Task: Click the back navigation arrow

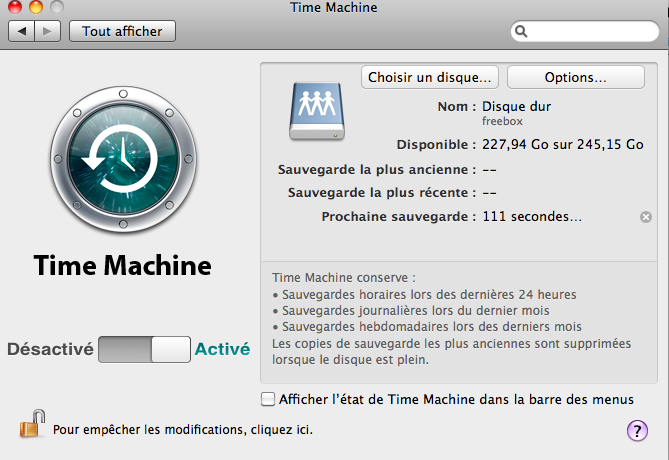Action: click(x=22, y=31)
